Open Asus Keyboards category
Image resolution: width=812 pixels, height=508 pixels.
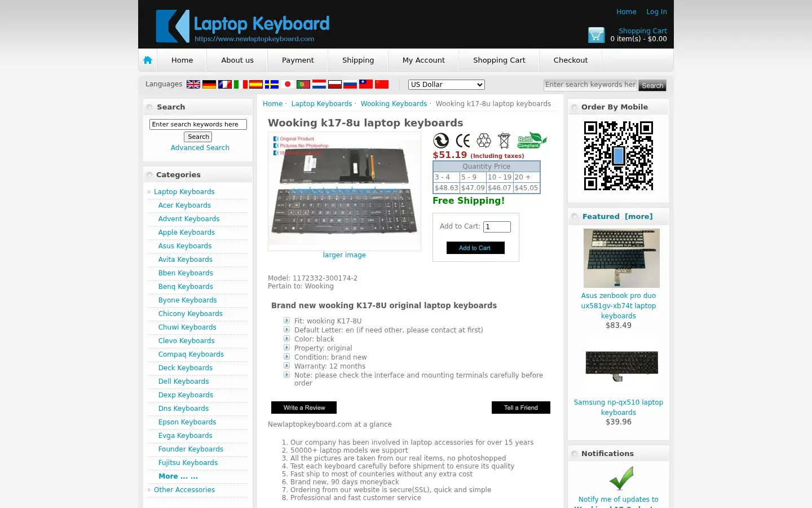tap(185, 246)
